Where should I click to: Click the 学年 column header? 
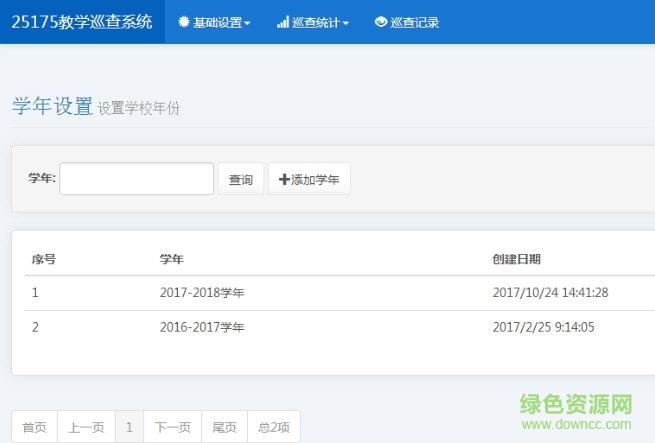172,259
